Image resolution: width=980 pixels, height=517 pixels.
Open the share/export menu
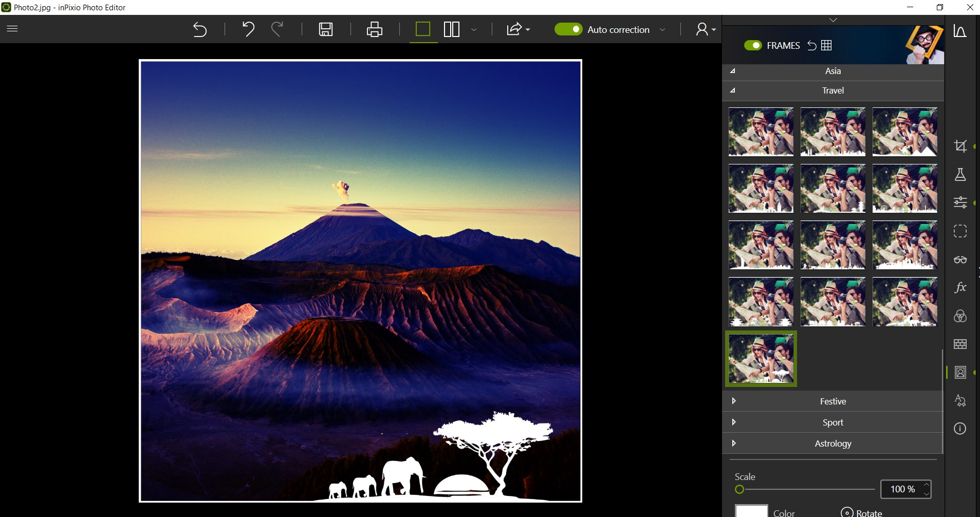518,29
